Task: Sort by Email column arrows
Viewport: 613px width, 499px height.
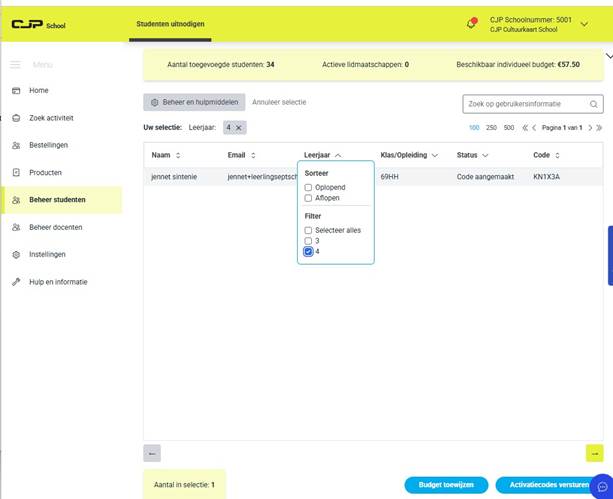Action: coord(253,155)
